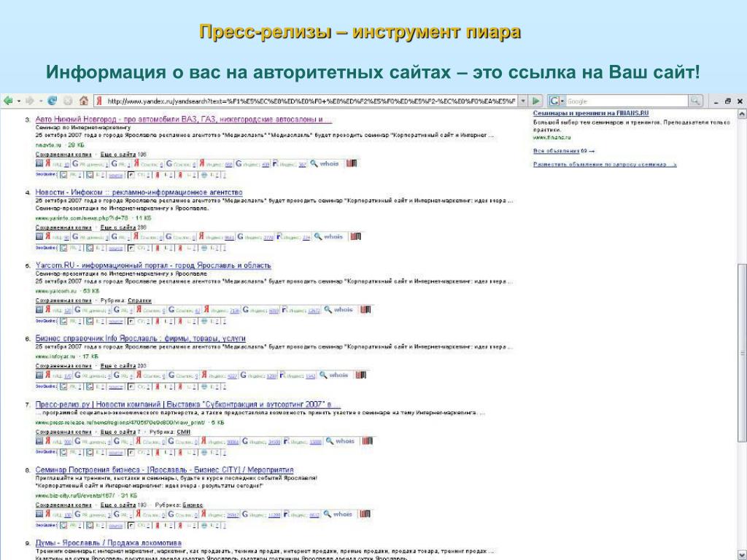Open the address bar URL history dropdown
This screenshot has width=747, height=560.
(524, 101)
